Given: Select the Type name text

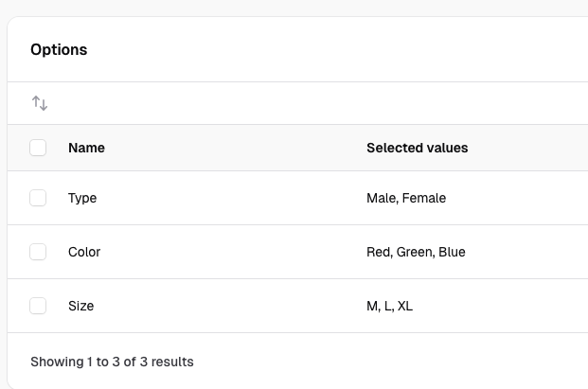Looking at the screenshot, I should pos(82,198).
